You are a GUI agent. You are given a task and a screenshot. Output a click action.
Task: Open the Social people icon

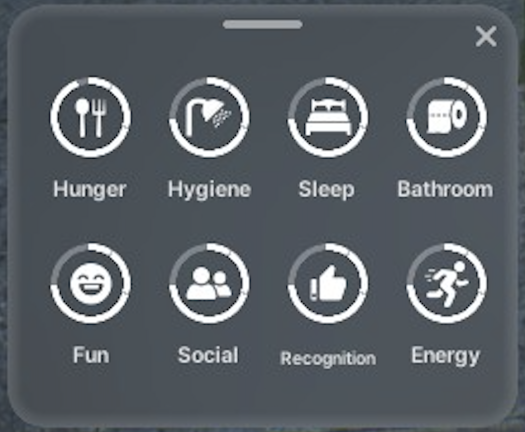209,283
